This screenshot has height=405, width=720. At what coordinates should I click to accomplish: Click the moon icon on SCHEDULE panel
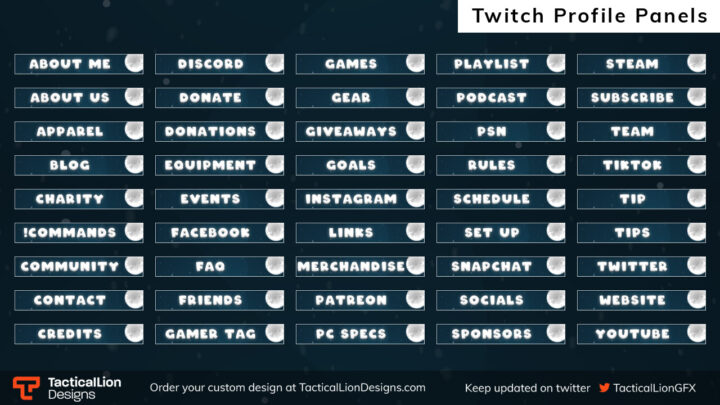pos(556,198)
